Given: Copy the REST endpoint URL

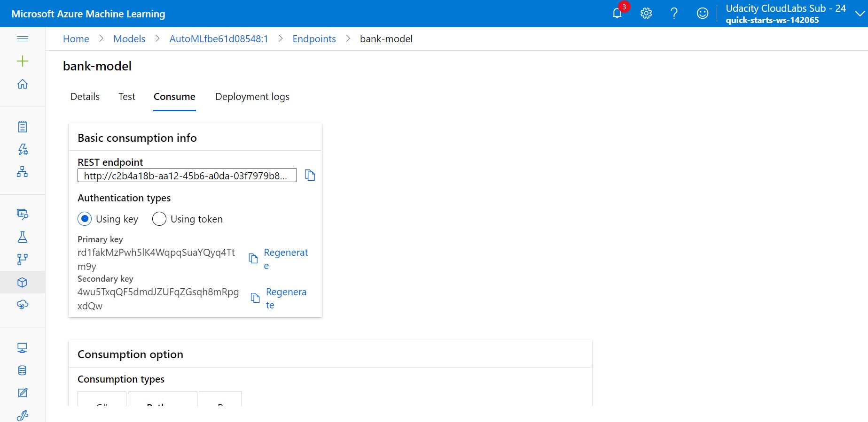Looking at the screenshot, I should (310, 175).
